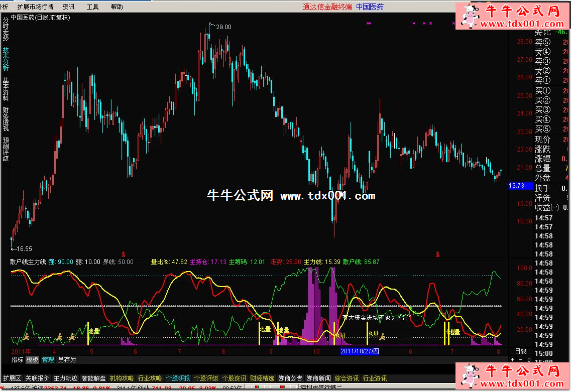Open the 综合资讯 bottom tab
Image resolution: width=572 pixels, height=392 pixels.
pyautogui.click(x=347, y=378)
